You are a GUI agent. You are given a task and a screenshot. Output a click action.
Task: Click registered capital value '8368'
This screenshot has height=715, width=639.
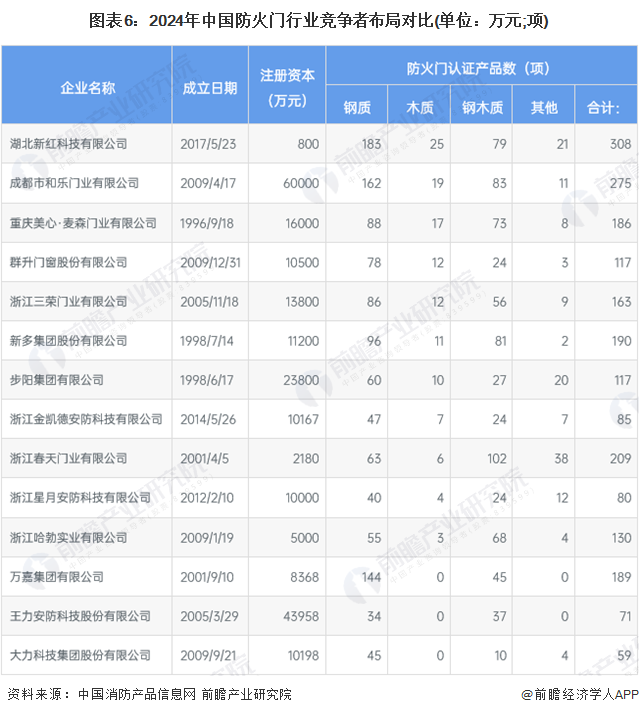pyautogui.click(x=305, y=577)
